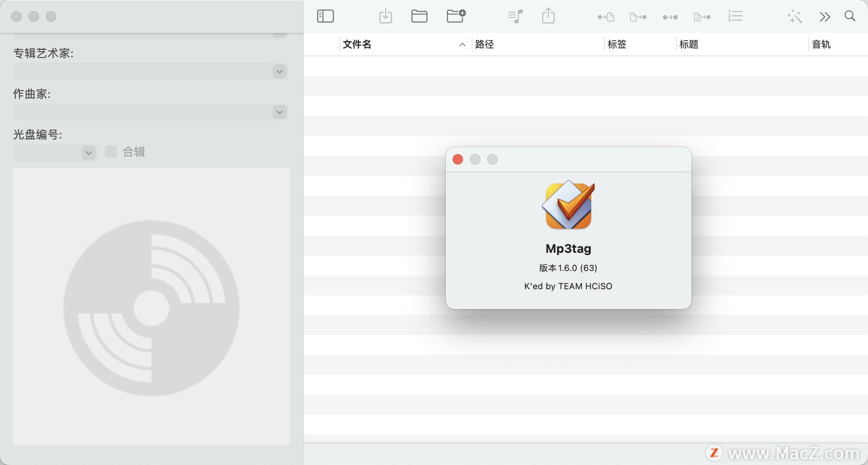868x465 pixels.
Task: Click the album artwork placeholder area
Action: [151, 306]
